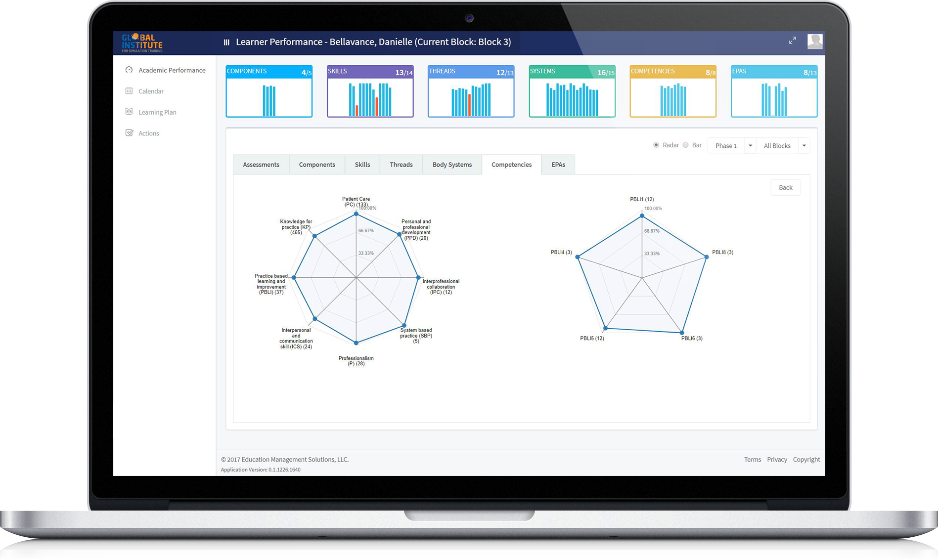Viewport: 938px width, 560px height.
Task: Switch to the Assessments tab
Action: point(261,165)
